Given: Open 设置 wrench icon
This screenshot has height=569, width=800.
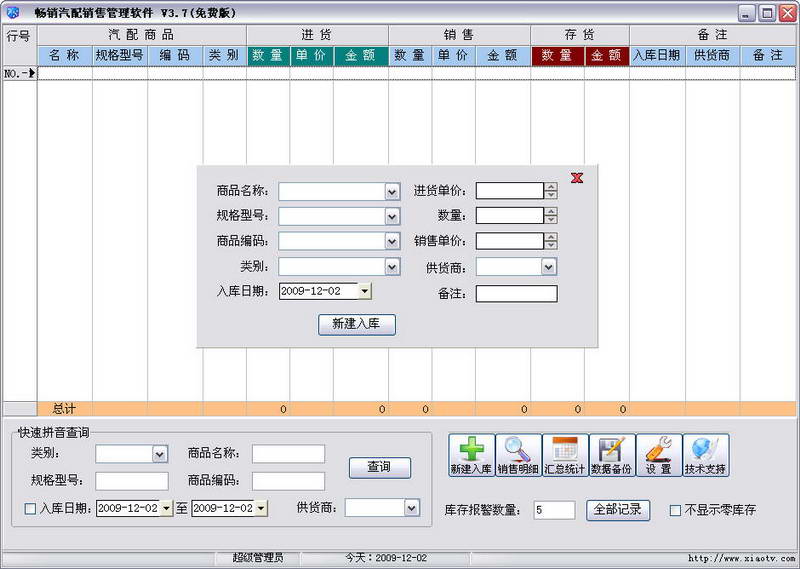Looking at the screenshot, I should tap(659, 455).
